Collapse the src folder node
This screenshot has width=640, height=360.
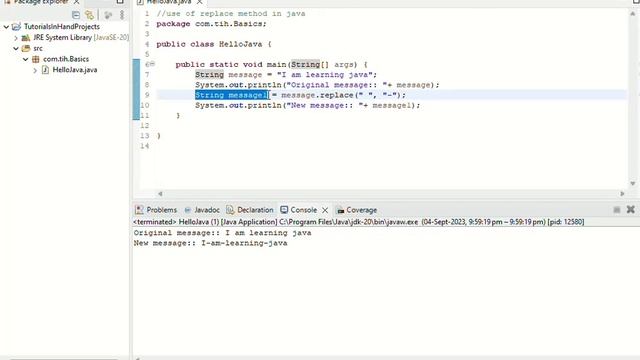[x=16, y=49]
